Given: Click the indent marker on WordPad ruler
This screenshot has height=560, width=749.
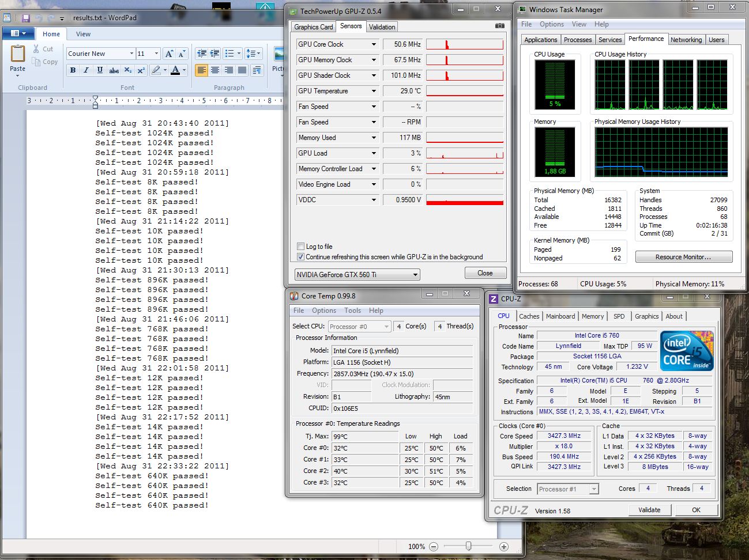Looking at the screenshot, I should pos(95,102).
